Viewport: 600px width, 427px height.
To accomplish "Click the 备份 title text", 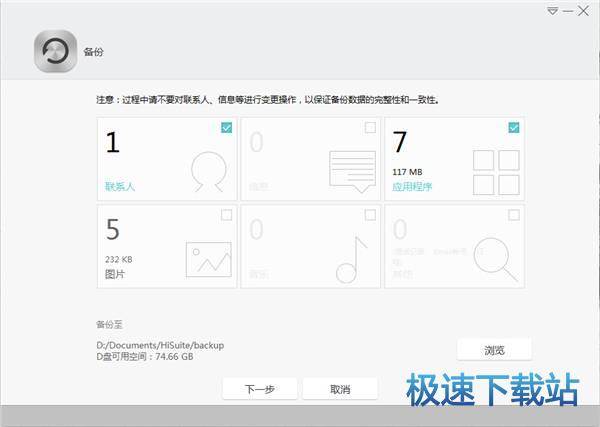I will click(93, 52).
